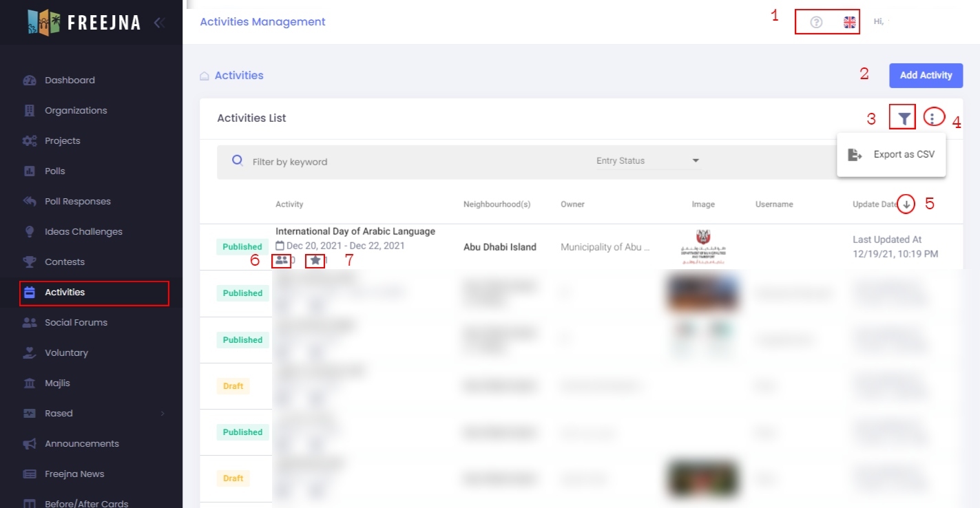The width and height of the screenshot is (980, 508).
Task: Open Social Forums from the sidebar
Action: click(x=76, y=323)
